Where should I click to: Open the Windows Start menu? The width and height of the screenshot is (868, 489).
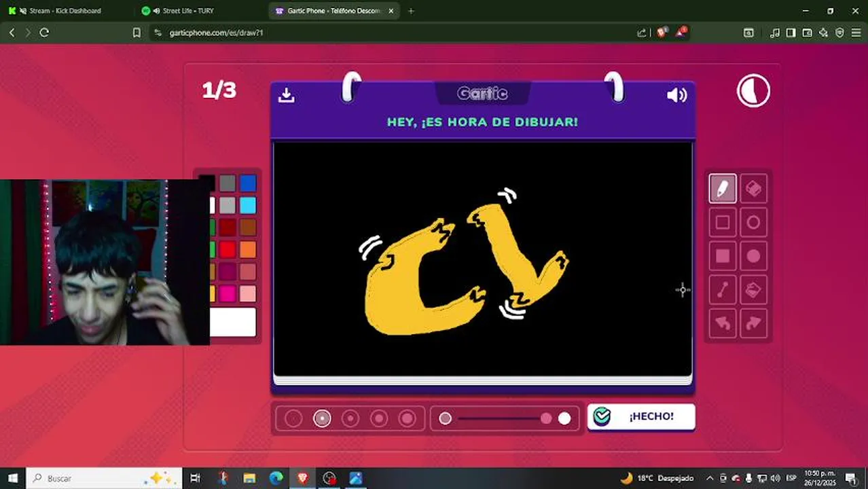[13, 478]
